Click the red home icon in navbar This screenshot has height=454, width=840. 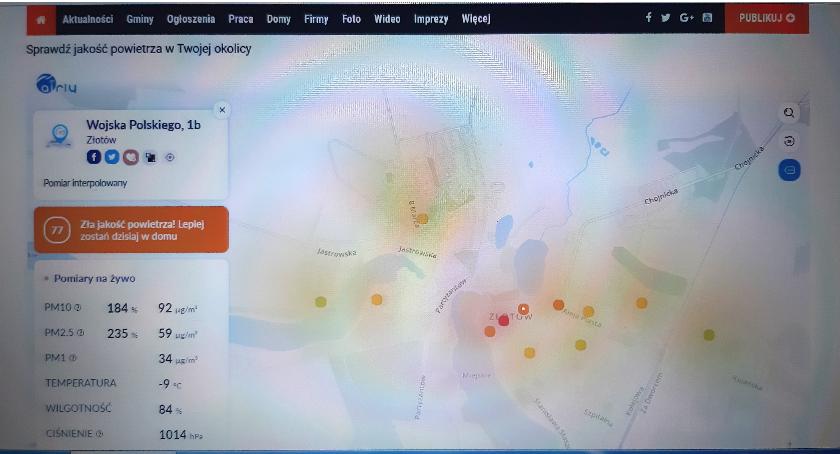point(41,20)
